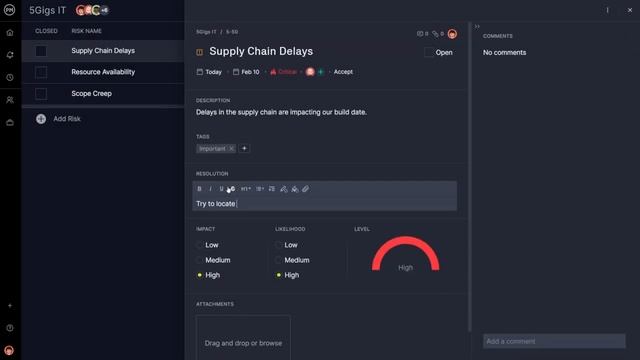This screenshot has width=640, height=360.
Task: Sort by Risk Name column header
Action: [86, 31]
